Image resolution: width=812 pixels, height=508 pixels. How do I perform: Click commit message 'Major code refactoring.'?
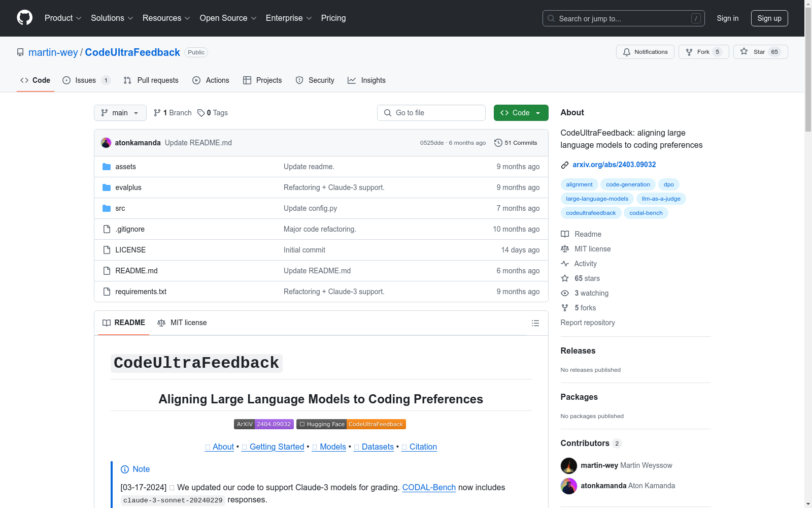tap(320, 229)
